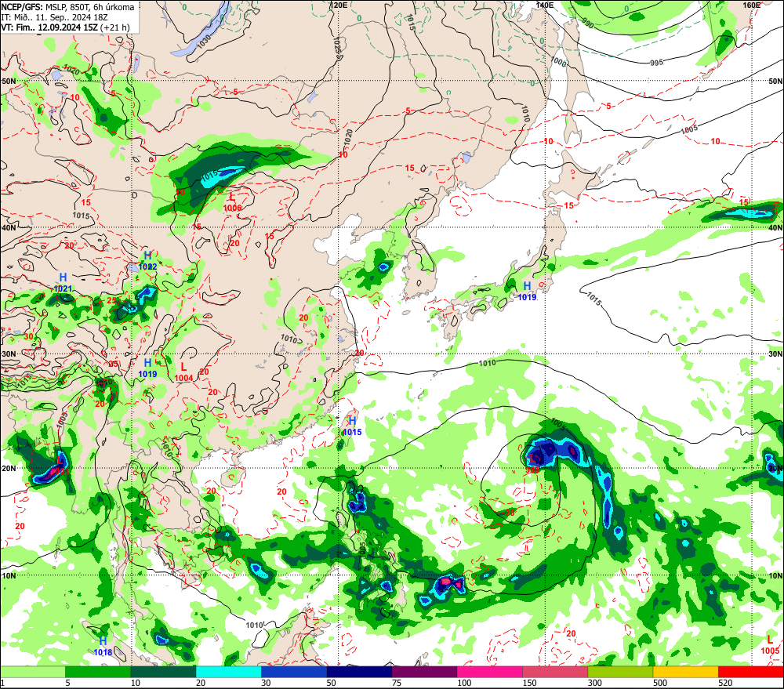Click the legend value '520'

725,683
